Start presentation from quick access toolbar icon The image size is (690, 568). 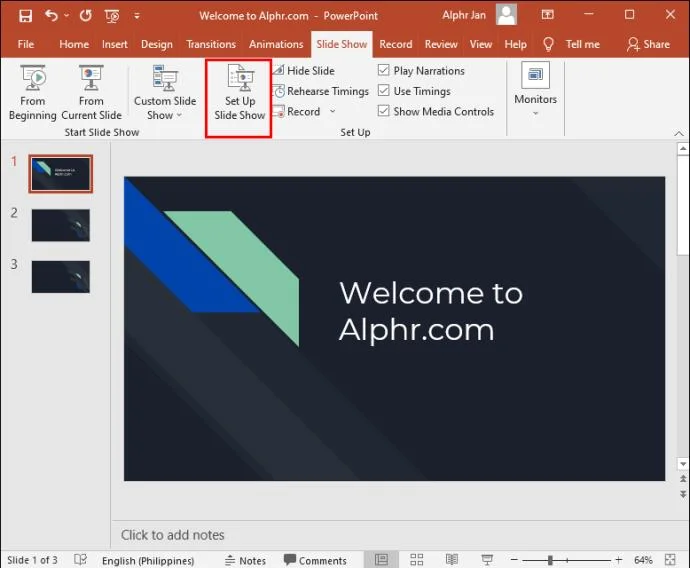[112, 16]
